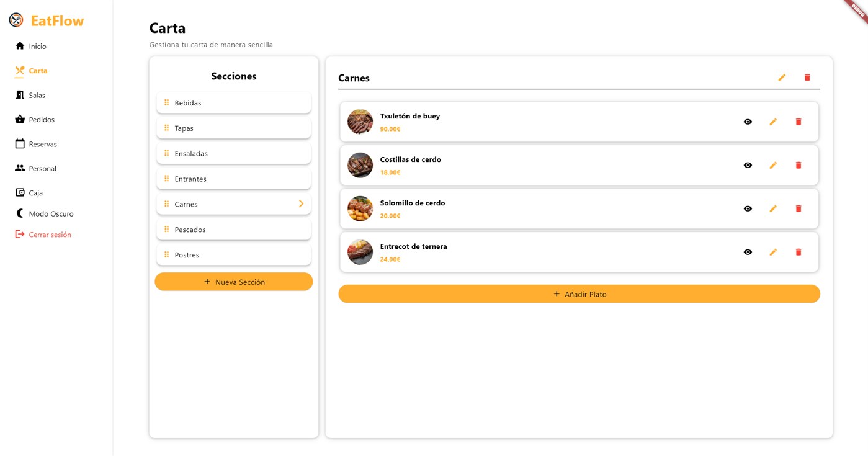Select Carta in the sidebar
Viewport: 868px width, 456px height.
pyautogui.click(x=31, y=71)
